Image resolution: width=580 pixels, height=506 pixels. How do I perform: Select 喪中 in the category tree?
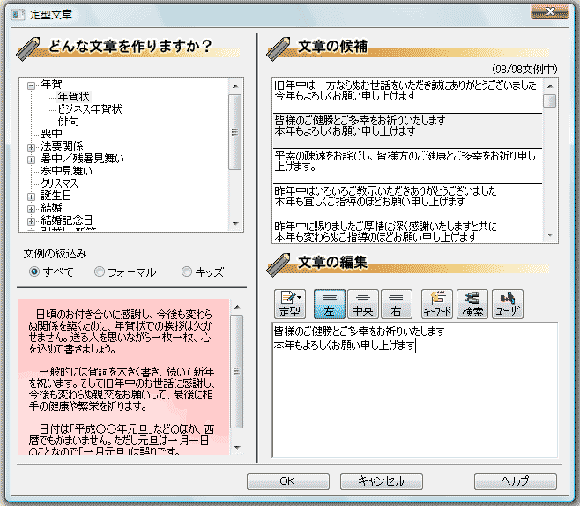pyautogui.click(x=51, y=134)
